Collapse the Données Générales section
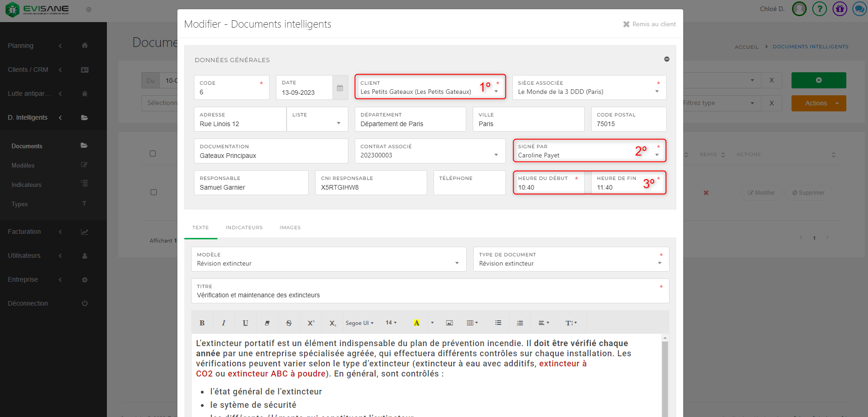Image resolution: width=868 pixels, height=417 pixels. click(x=666, y=59)
